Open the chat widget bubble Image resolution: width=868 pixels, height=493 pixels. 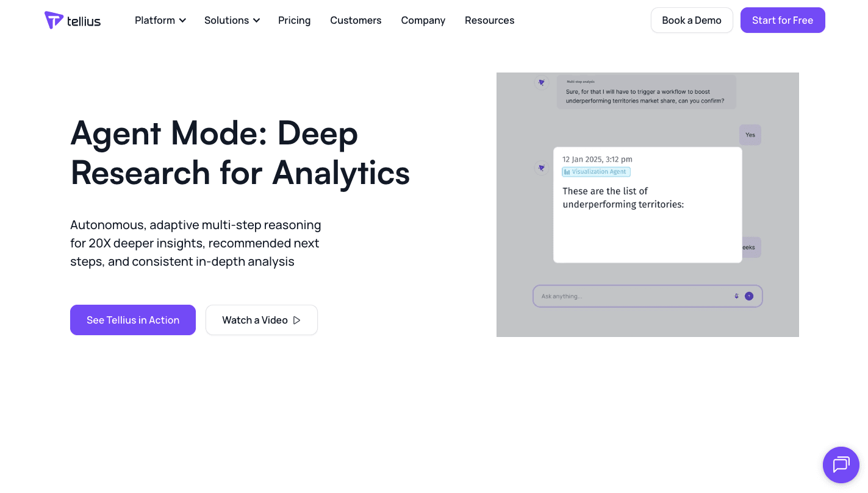(x=841, y=465)
